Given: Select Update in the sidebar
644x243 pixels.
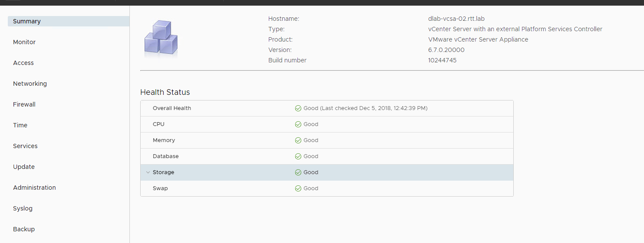Looking at the screenshot, I should pyautogui.click(x=24, y=167).
